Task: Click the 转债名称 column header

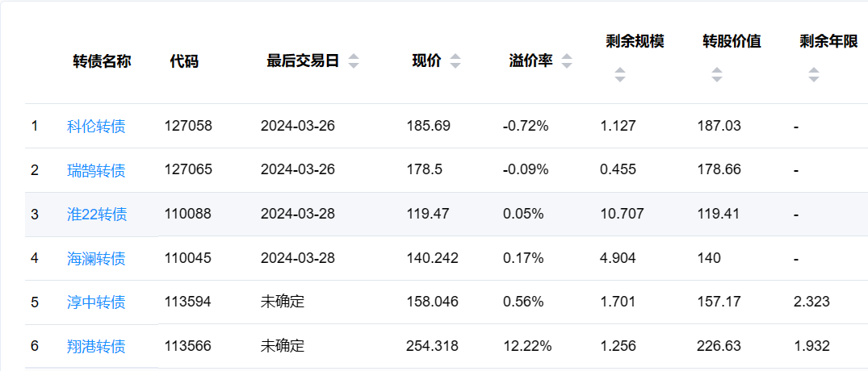Action: coord(102,61)
